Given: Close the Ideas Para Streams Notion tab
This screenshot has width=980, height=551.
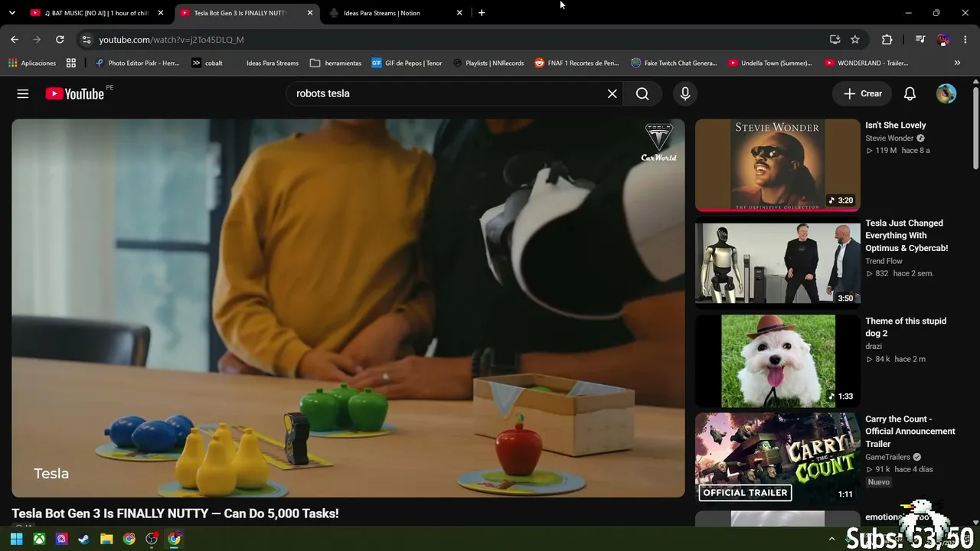Looking at the screenshot, I should pos(459,13).
